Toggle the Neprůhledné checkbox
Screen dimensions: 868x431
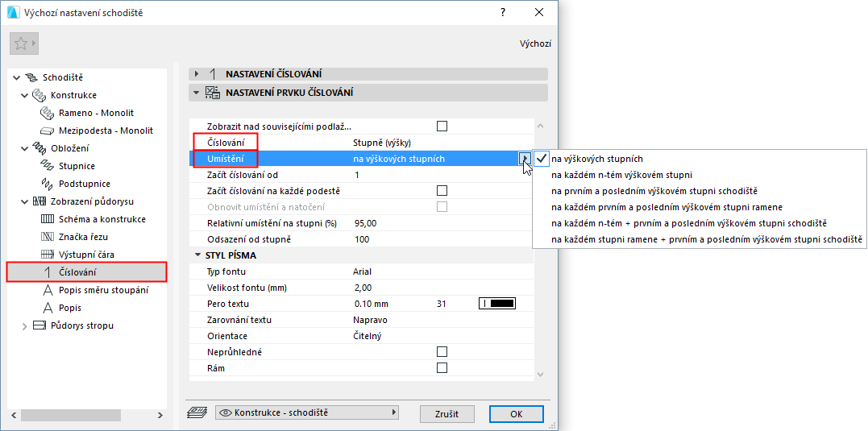coord(442,352)
